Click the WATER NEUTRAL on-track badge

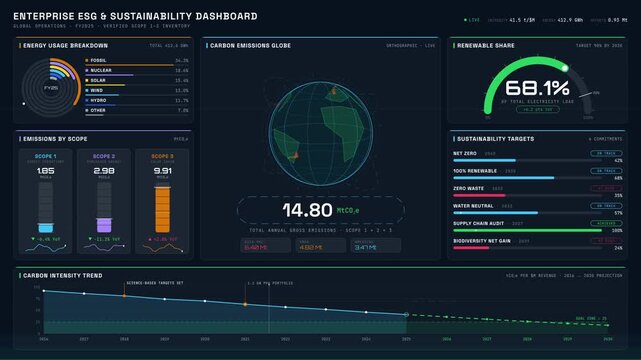[x=606, y=206]
